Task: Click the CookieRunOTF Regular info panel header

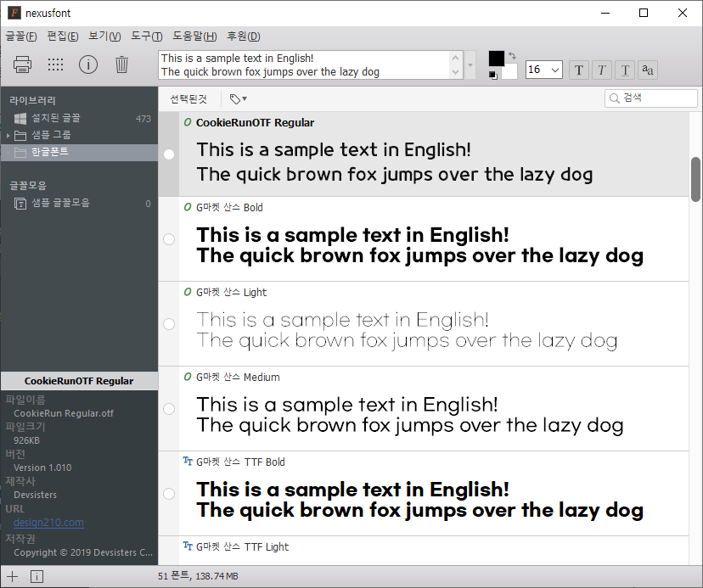Action: click(x=79, y=381)
